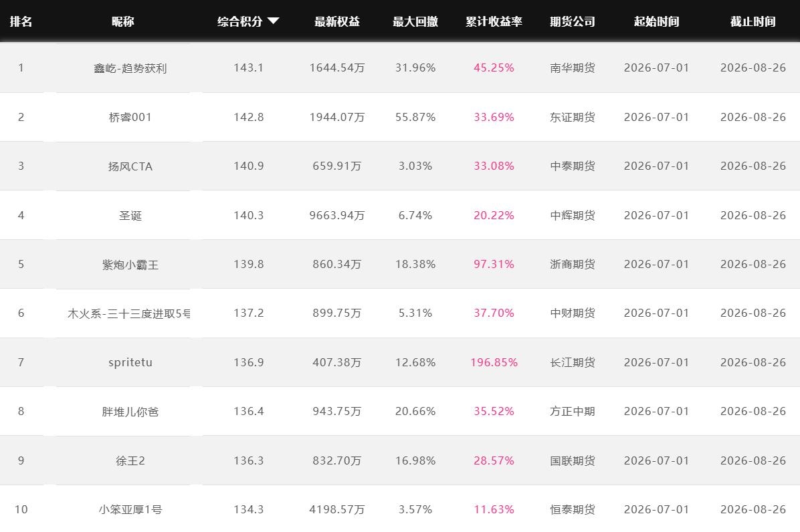The image size is (800, 532).
Task: Open 木火系-三十三度进取5号 entry
Action: coord(129,313)
